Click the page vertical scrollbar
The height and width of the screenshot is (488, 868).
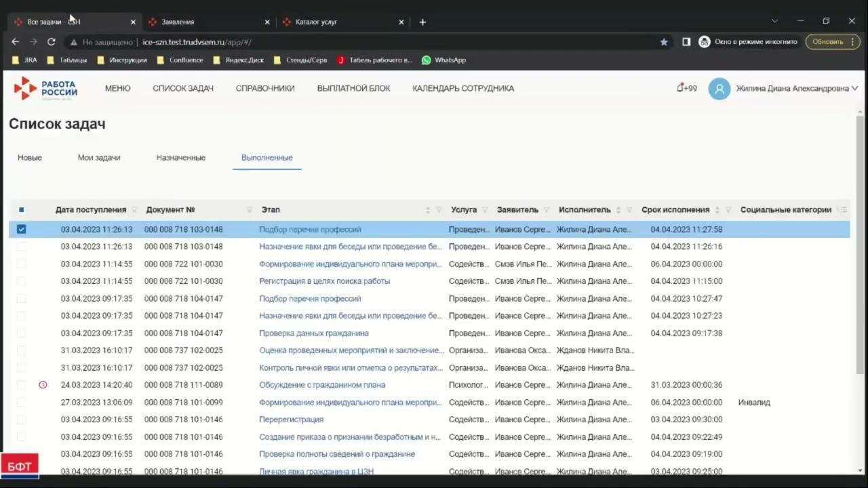861,244
